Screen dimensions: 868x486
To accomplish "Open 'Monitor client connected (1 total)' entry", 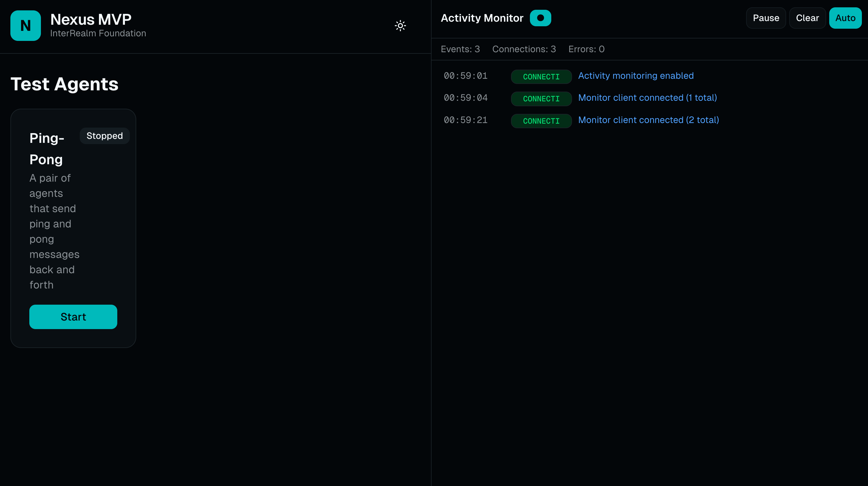I will [x=647, y=98].
